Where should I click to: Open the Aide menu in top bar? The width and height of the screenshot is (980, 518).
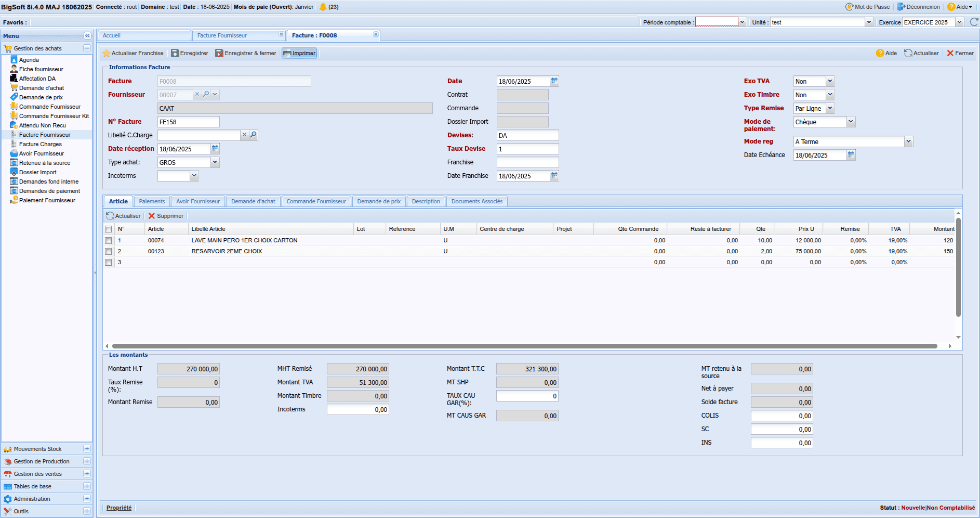click(960, 7)
